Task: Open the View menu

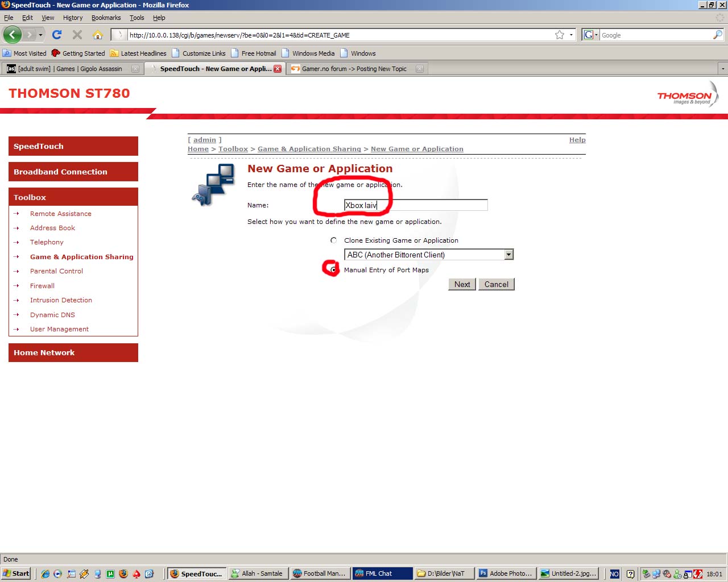Action: click(x=48, y=18)
